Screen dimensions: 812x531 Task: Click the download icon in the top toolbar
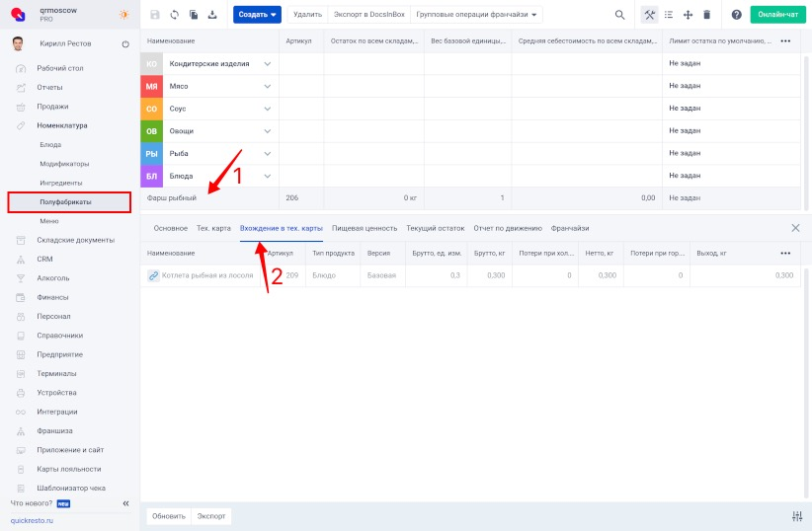point(212,15)
